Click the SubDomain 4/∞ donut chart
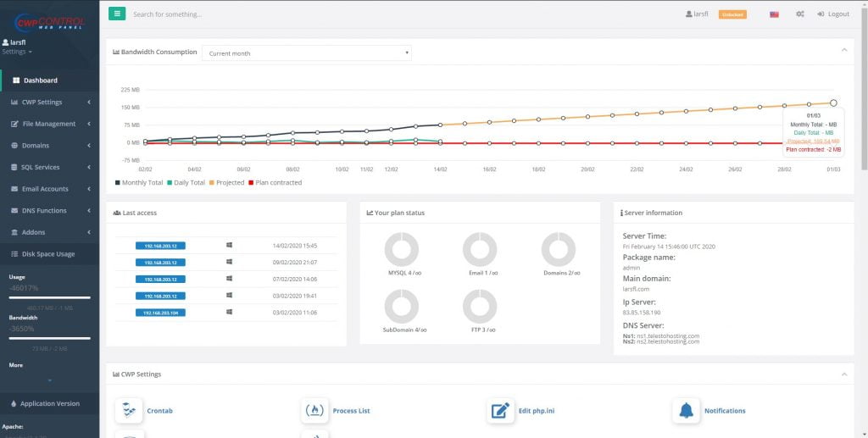The width and height of the screenshot is (868, 438). pos(401,307)
